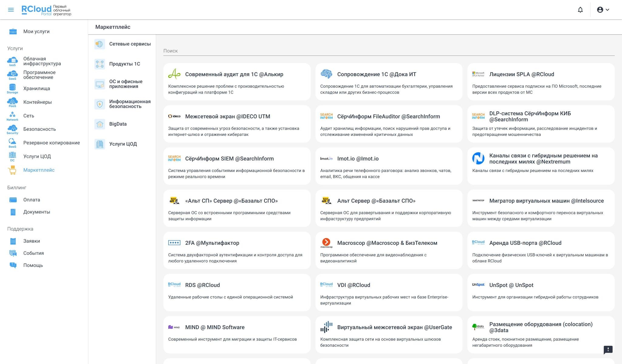Open Межсетевой экран @IDECO UTM card
Screen dimensions: 622x364
(x=237, y=124)
